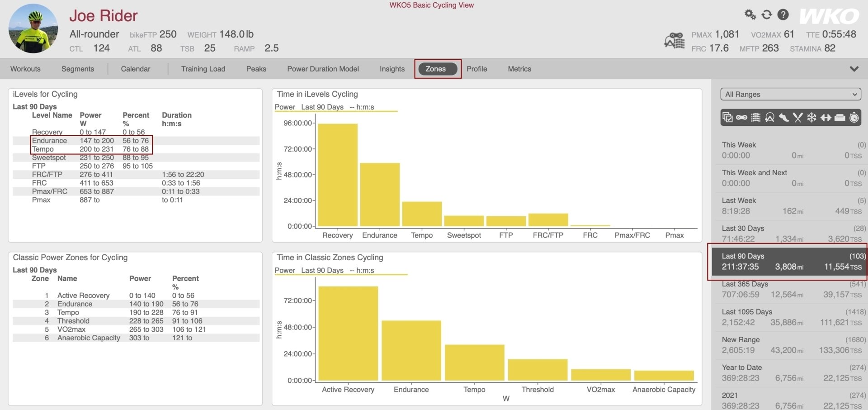The width and height of the screenshot is (868, 410).
Task: Select the running shoe sport filter icon
Action: click(x=783, y=118)
